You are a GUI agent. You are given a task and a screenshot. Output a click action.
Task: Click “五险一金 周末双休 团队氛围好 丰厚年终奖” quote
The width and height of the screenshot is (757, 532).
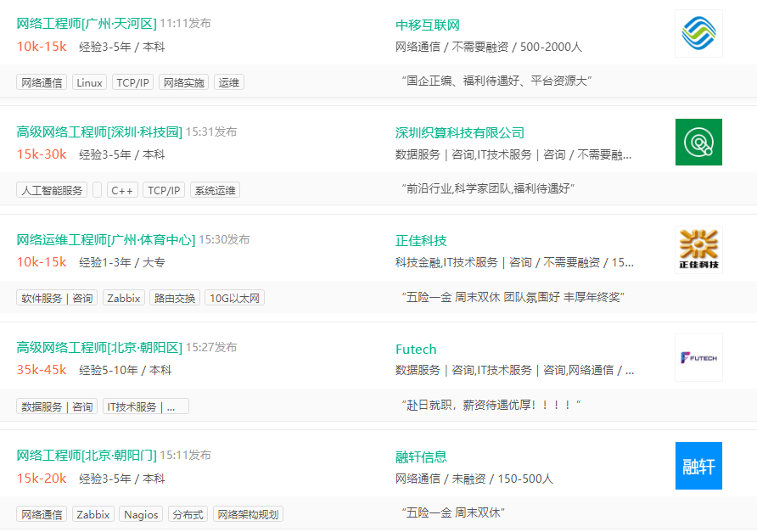513,297
